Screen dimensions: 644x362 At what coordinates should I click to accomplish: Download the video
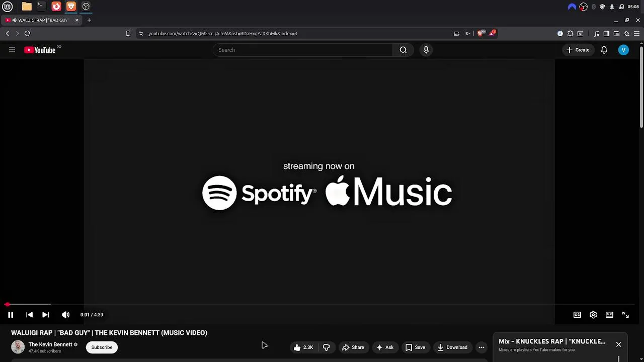click(452, 347)
